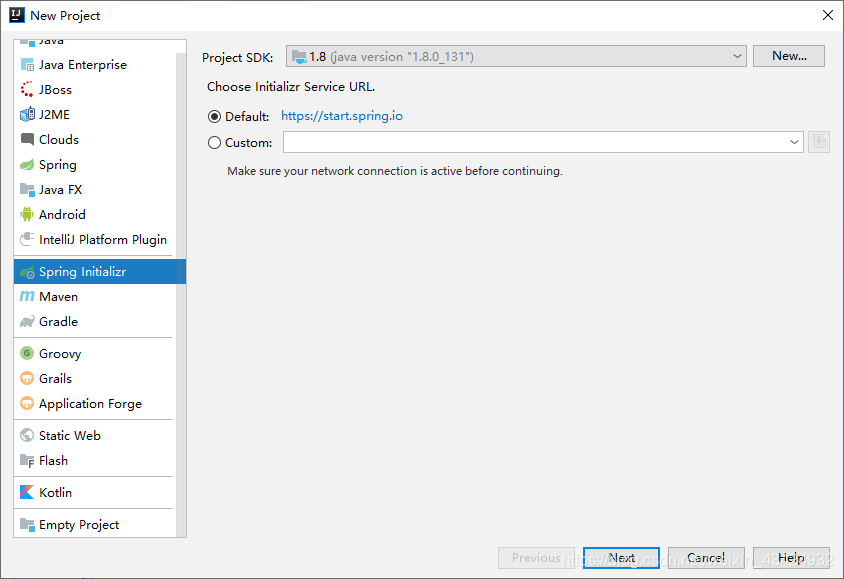Click the Android robot icon
The image size is (844, 579).
(27, 214)
